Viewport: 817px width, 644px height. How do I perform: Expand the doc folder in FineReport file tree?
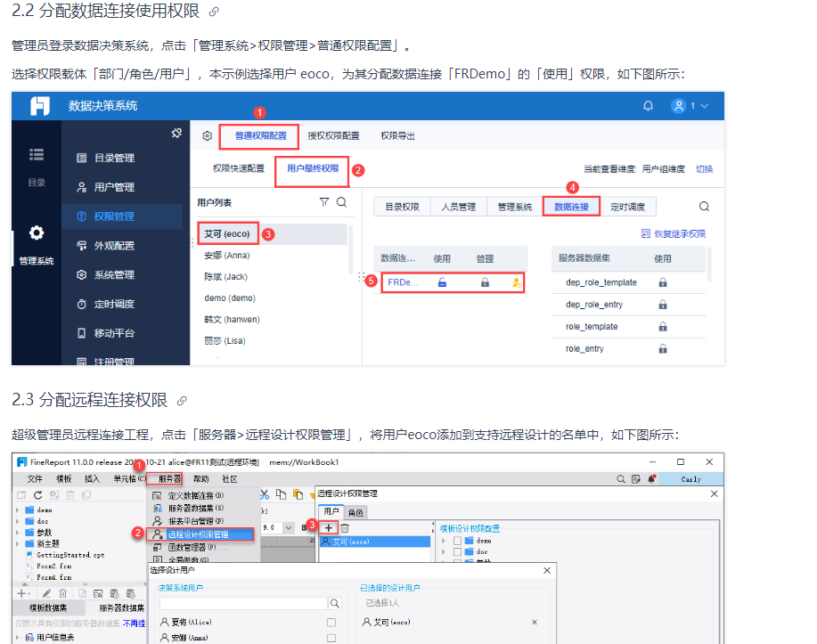click(18, 521)
